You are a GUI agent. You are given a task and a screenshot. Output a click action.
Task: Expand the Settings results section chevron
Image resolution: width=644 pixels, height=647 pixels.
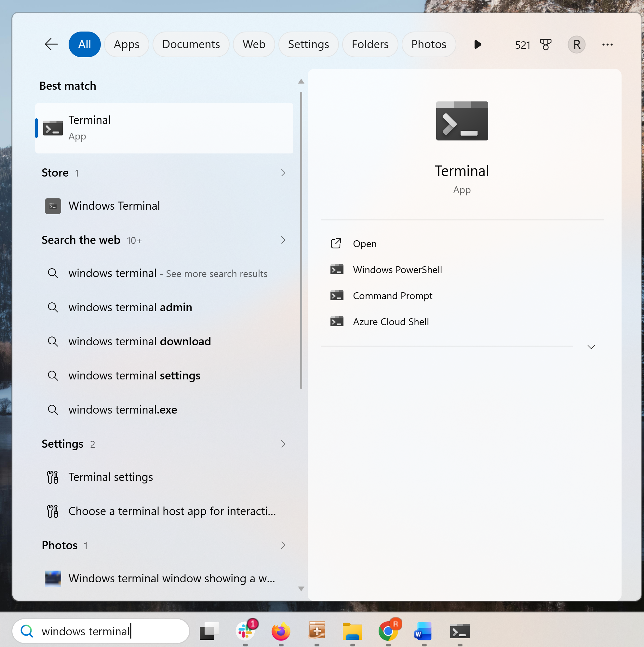[283, 444]
